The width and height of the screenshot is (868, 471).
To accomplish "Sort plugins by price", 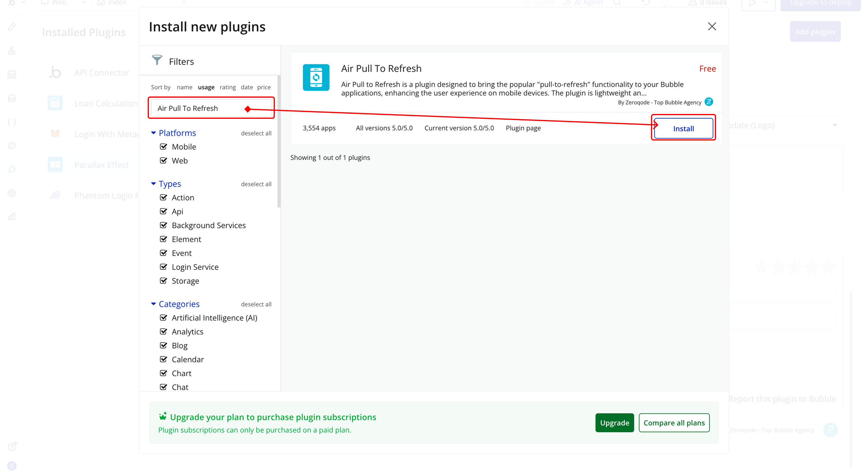I will coord(264,87).
